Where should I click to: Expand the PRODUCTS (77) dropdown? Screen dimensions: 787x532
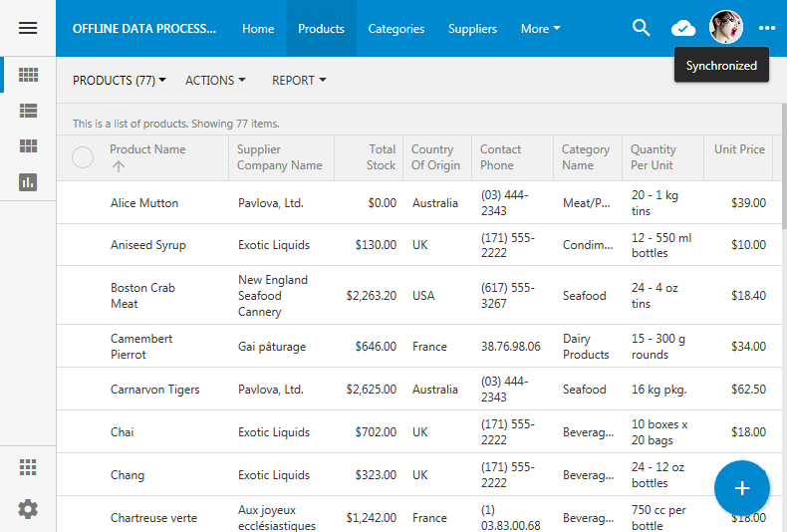click(x=119, y=81)
